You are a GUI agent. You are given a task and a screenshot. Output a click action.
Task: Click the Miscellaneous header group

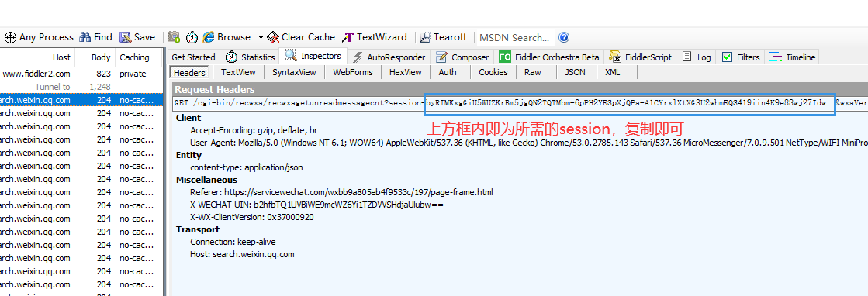(x=206, y=180)
